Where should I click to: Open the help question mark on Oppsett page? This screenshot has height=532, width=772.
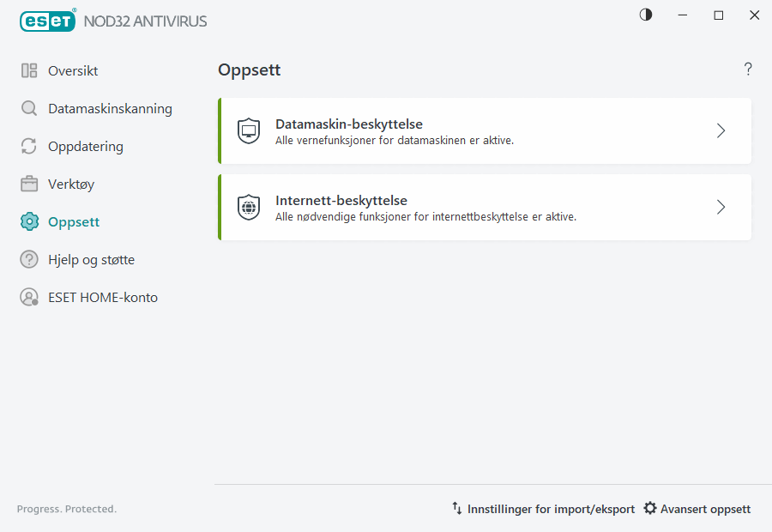pyautogui.click(x=747, y=69)
